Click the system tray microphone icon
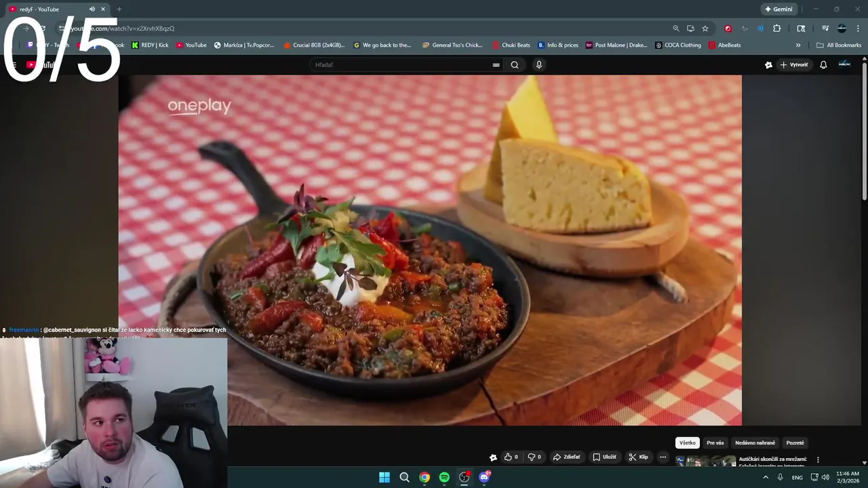This screenshot has height=488, width=868. tap(781, 477)
